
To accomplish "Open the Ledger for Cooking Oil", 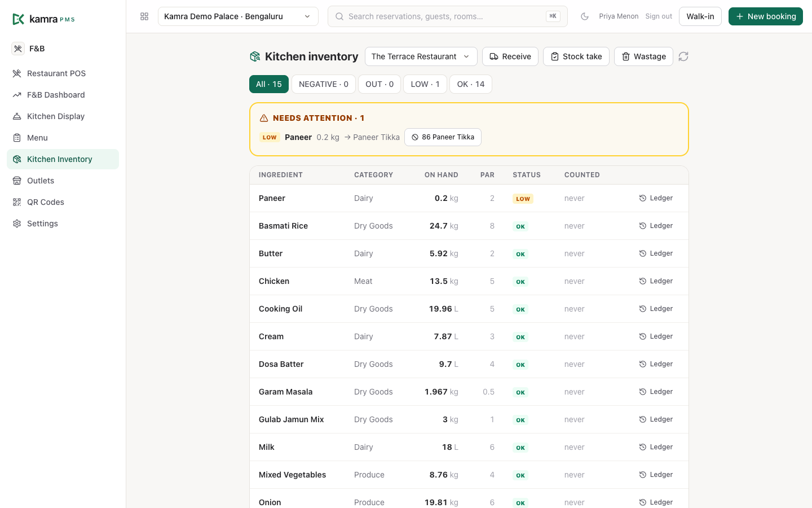I will pyautogui.click(x=656, y=309).
